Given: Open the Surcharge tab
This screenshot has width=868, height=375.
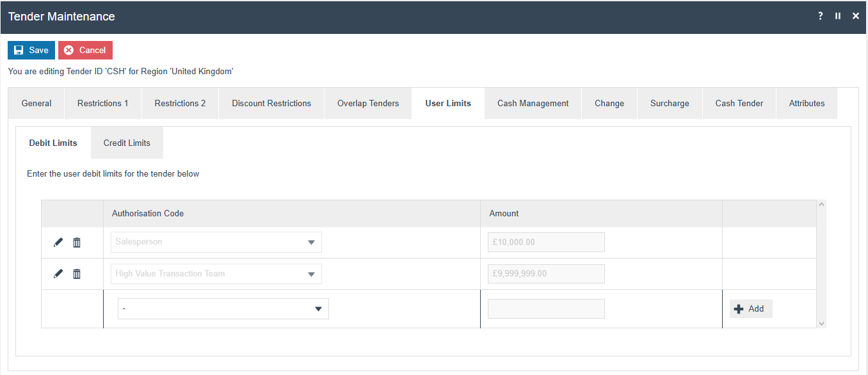Looking at the screenshot, I should (x=670, y=103).
